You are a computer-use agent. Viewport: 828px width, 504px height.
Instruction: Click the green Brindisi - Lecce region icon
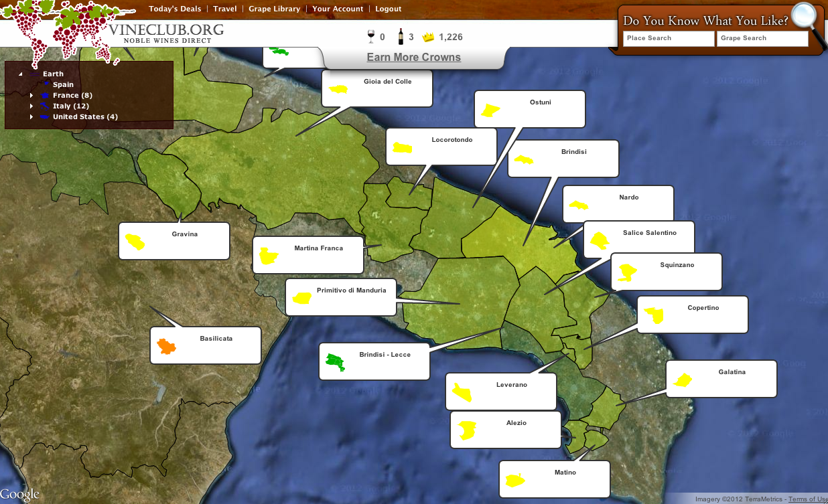pos(334,362)
